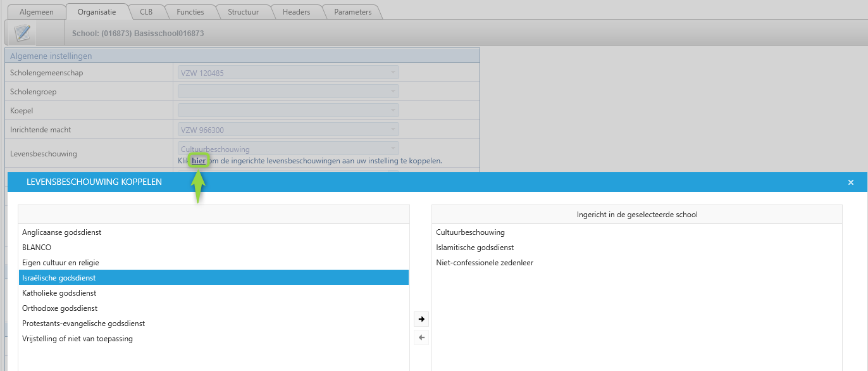Open the Structuur tab
Viewport: 868px width, 371px height.
[x=243, y=12]
